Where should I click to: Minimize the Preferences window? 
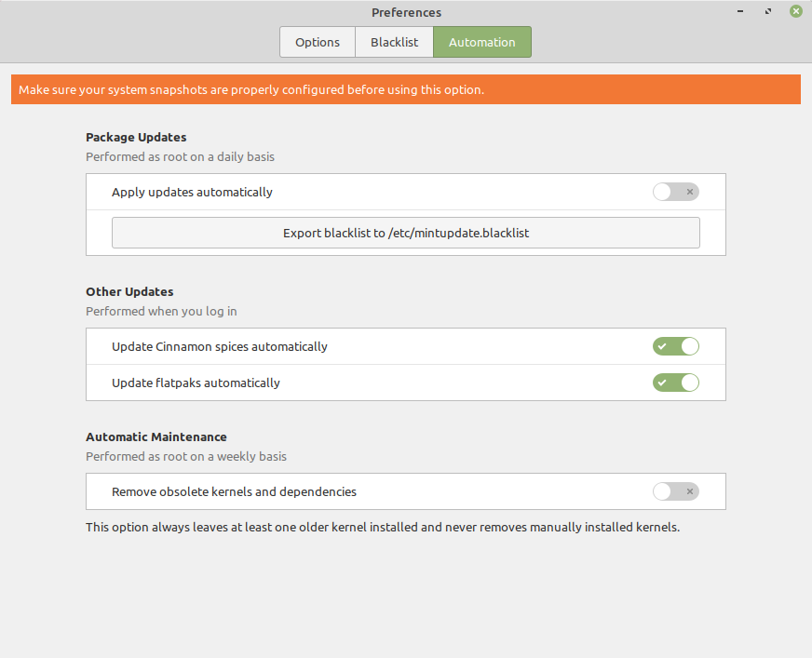740,12
